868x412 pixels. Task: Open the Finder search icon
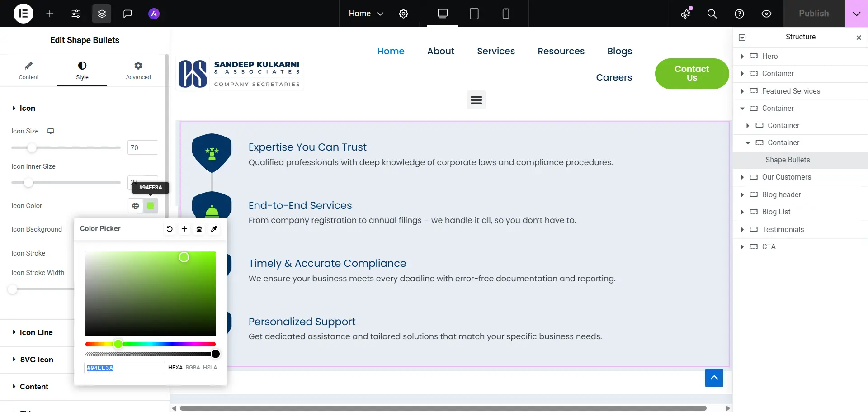(x=712, y=14)
